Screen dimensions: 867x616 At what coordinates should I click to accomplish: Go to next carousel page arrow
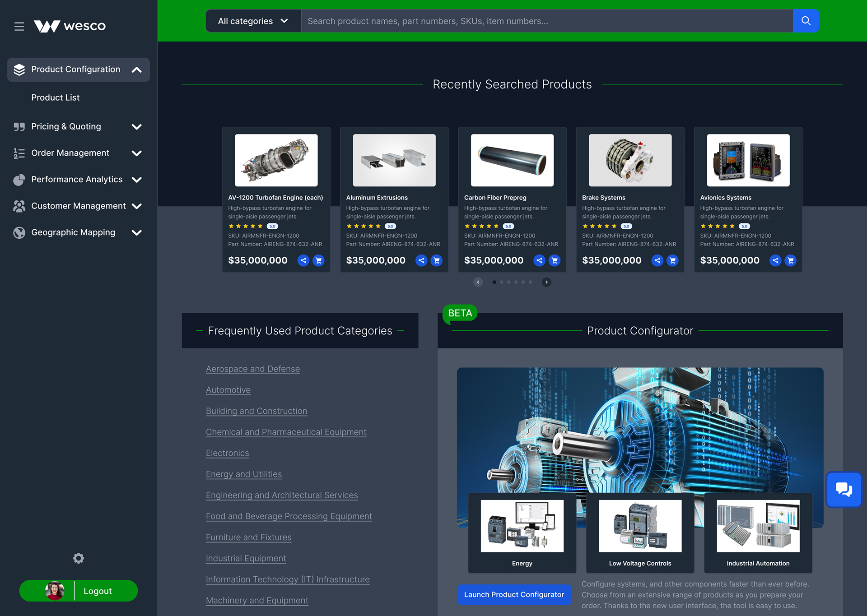point(546,282)
